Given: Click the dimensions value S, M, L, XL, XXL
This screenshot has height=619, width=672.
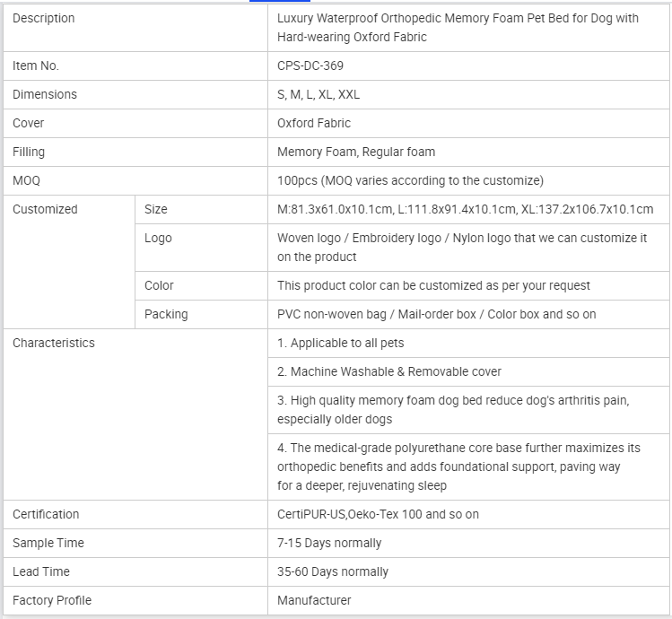Looking at the screenshot, I should [319, 94].
